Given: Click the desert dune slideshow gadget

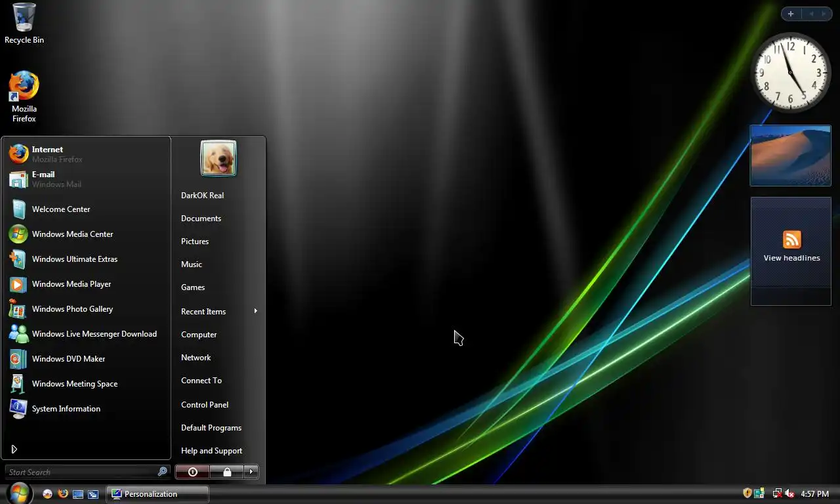Looking at the screenshot, I should point(791,156).
